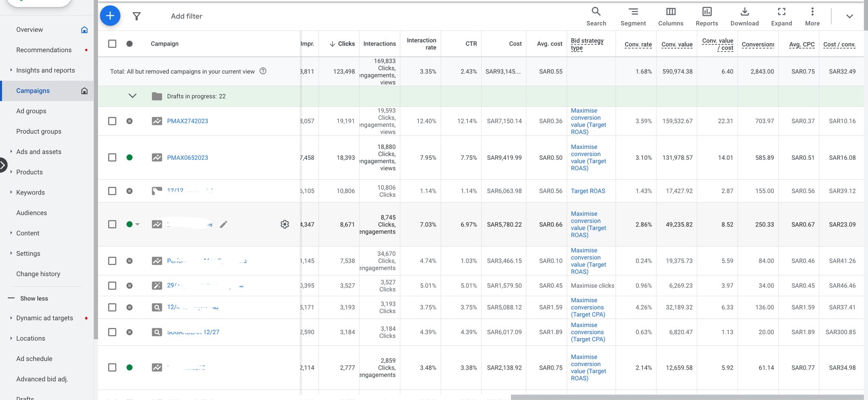Open the Columns customization icon

(671, 17)
